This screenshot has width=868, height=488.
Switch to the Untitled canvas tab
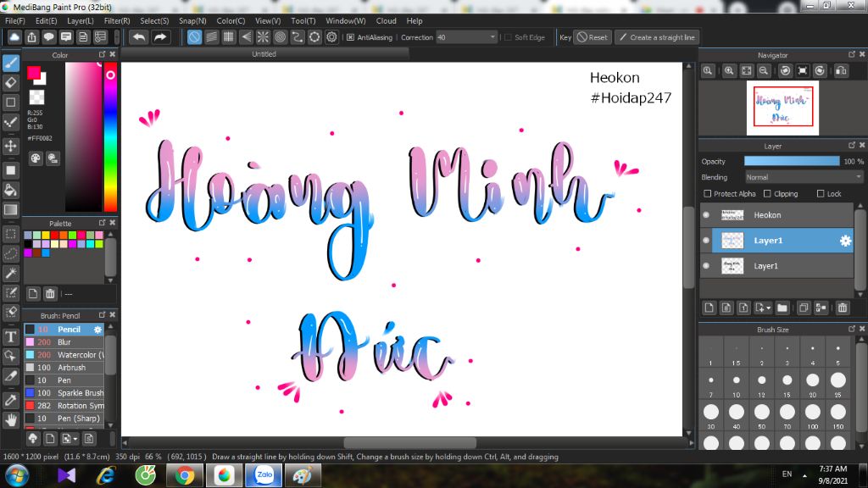pos(264,54)
